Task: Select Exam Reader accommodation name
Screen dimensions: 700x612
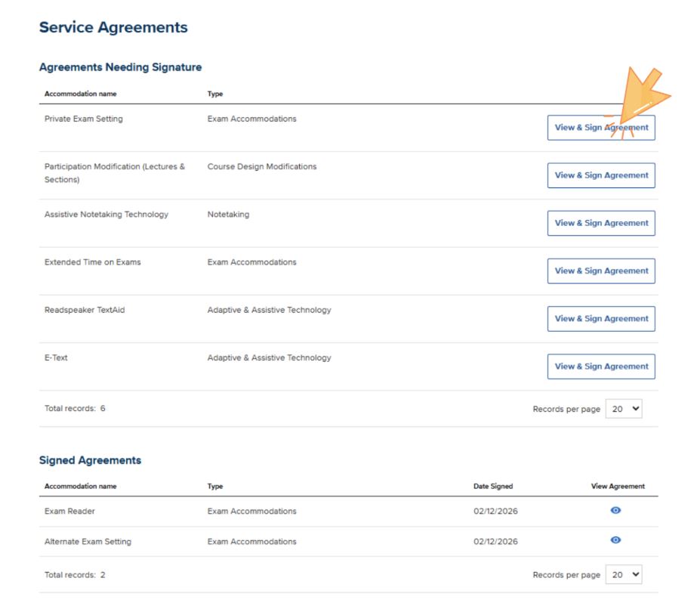Action: pos(69,511)
